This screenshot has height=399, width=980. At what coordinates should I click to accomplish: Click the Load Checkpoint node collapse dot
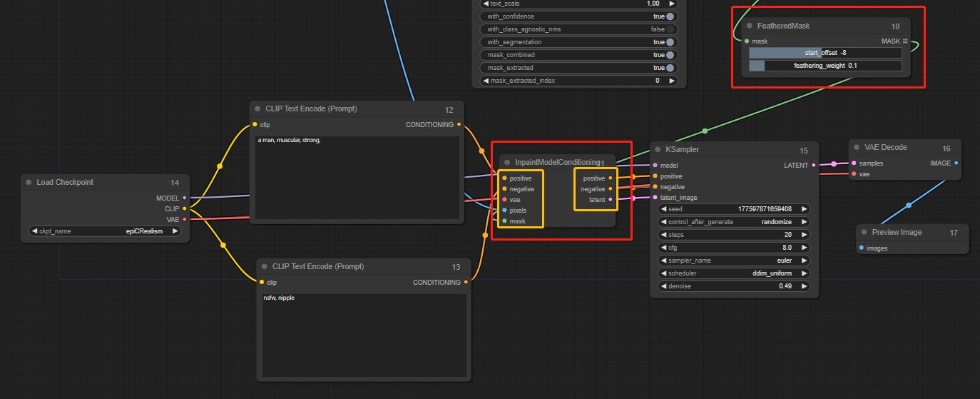point(29,183)
